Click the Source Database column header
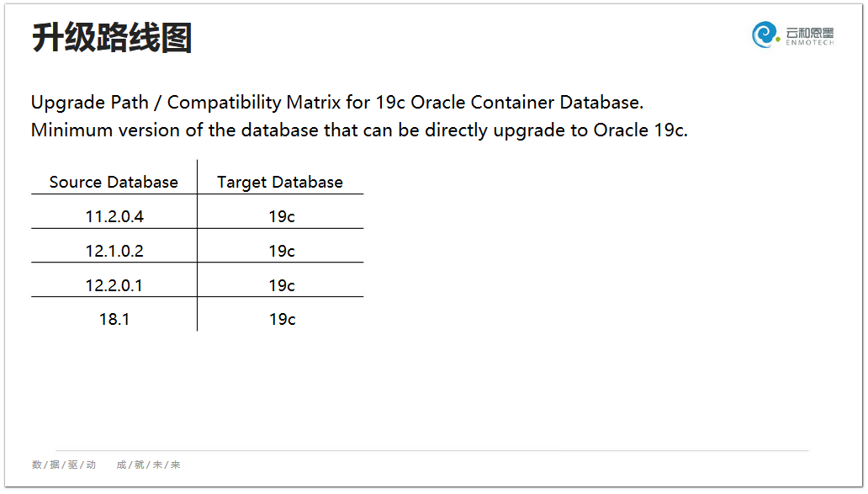This screenshot has width=868, height=494. click(114, 183)
